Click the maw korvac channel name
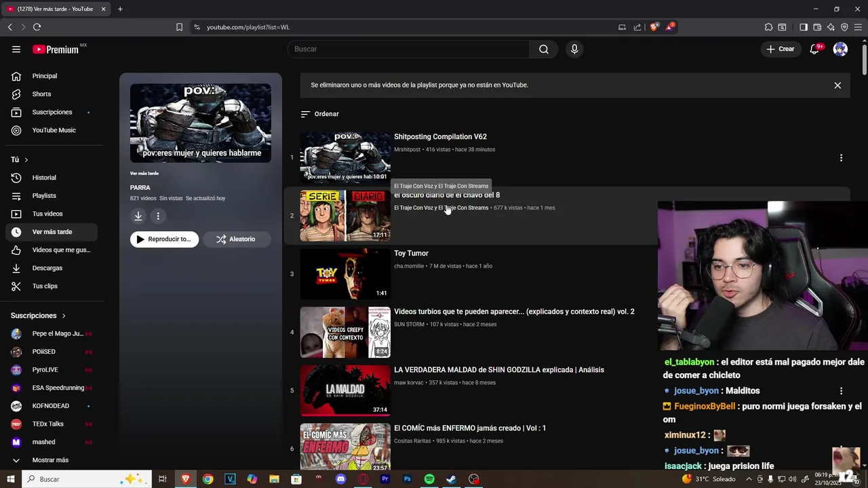 pos(410,383)
